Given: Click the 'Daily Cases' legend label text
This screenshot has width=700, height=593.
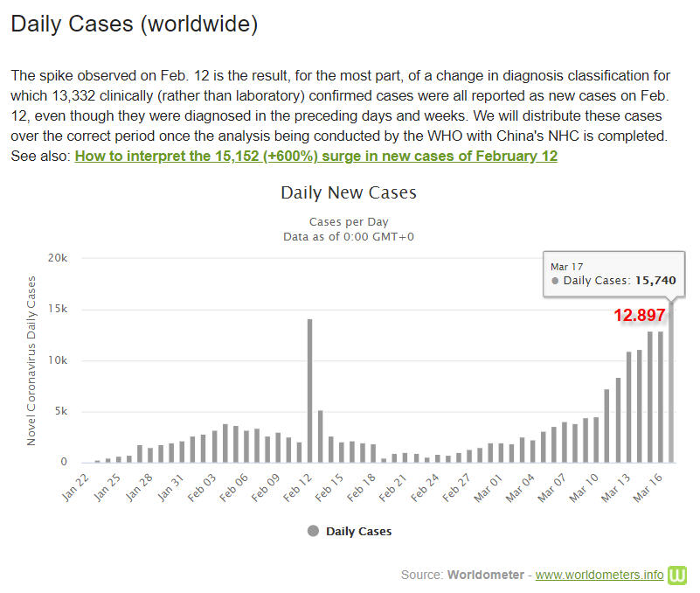Looking at the screenshot, I should point(358,531).
